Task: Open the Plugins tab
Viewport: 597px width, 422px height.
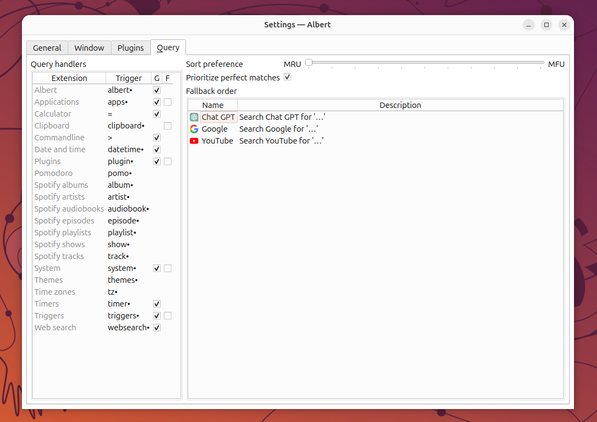Action: (x=130, y=48)
